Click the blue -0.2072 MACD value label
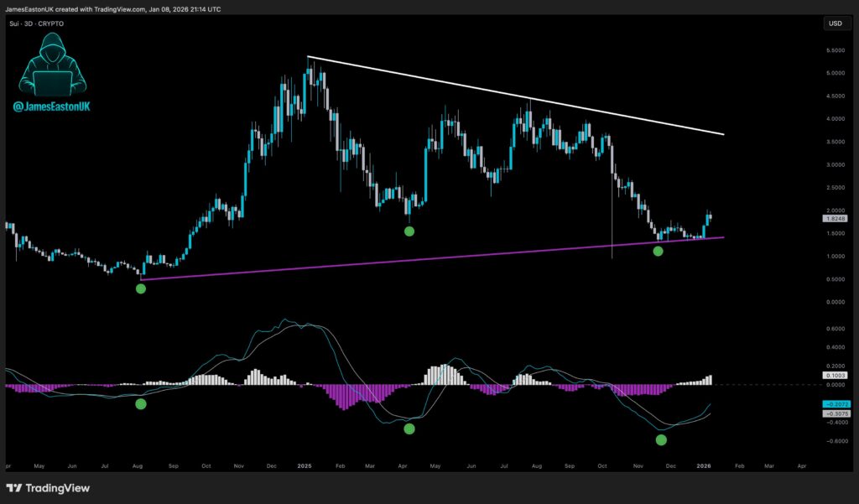 click(x=836, y=404)
